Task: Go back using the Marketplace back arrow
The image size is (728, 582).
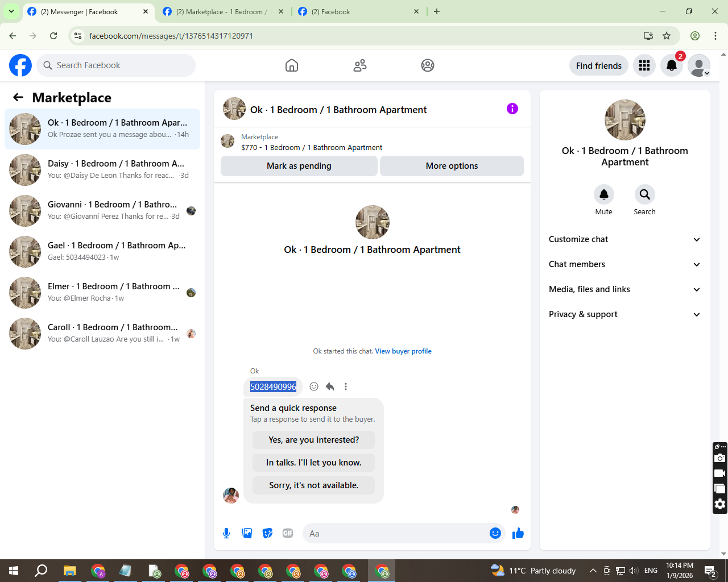Action: pyautogui.click(x=18, y=97)
